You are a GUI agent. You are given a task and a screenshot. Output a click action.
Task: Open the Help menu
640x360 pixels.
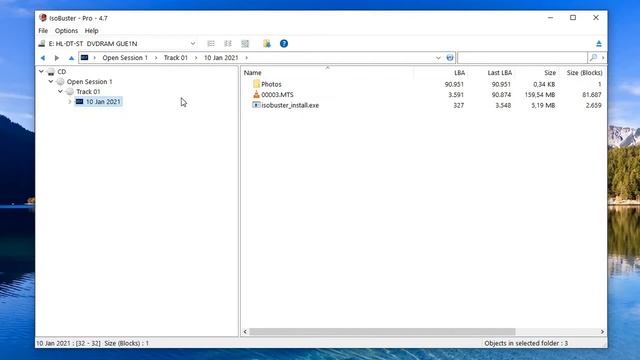coord(91,31)
